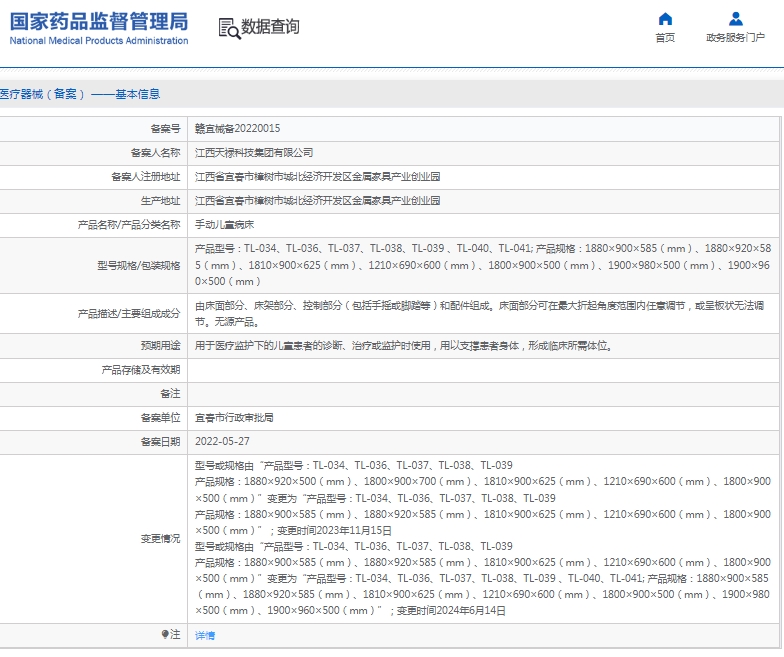The height and width of the screenshot is (657, 784).
Task: Click the bulb icon beside 注
Action: point(165,634)
